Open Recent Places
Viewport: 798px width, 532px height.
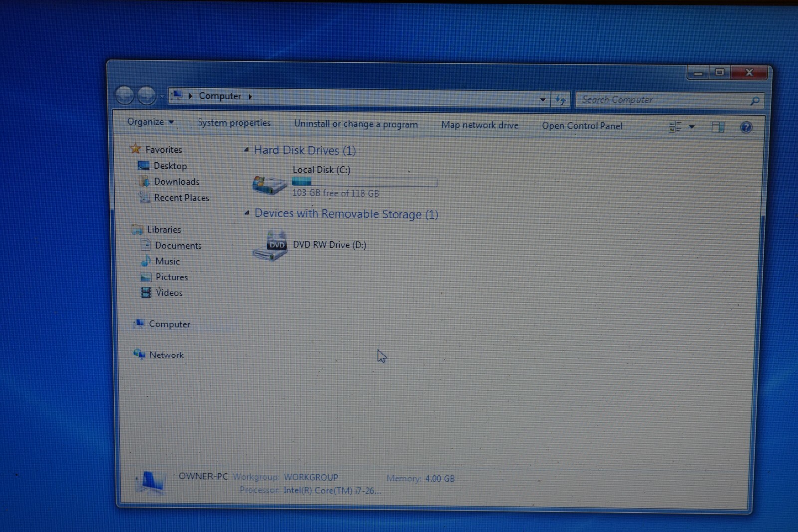[x=182, y=198]
